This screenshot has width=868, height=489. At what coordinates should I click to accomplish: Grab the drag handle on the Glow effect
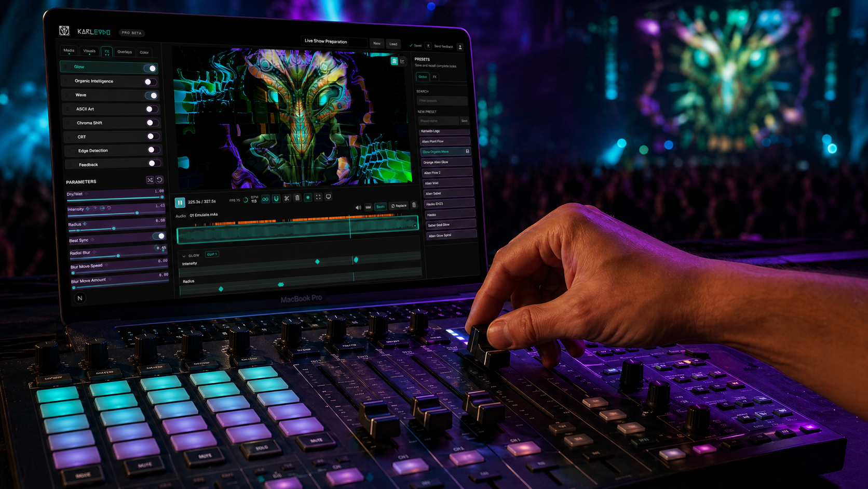[66, 67]
